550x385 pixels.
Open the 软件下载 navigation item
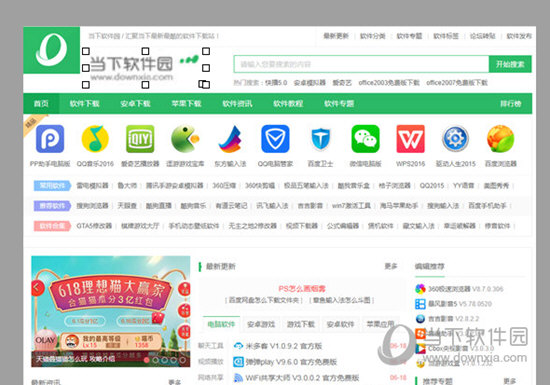click(84, 103)
